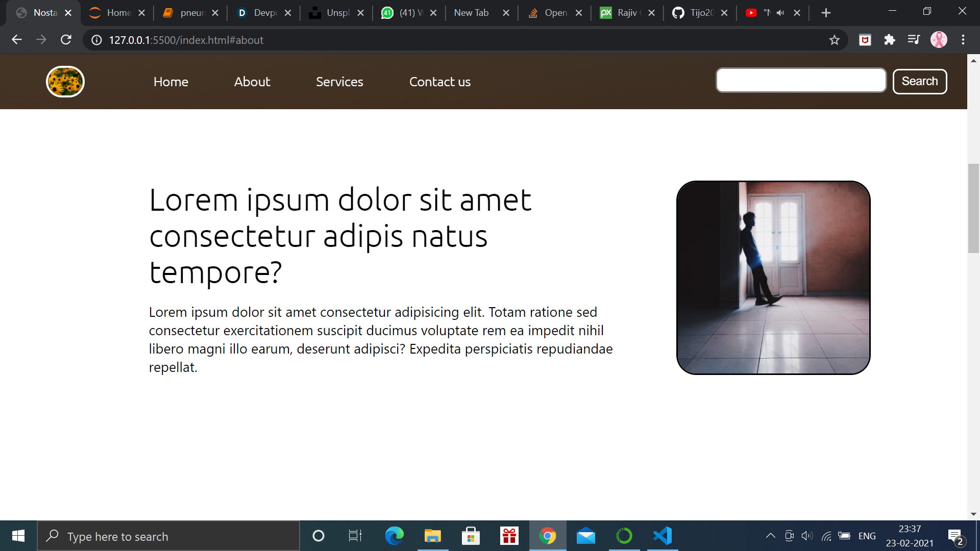The image size is (980, 551).
Task: Open a new tab with plus button
Action: point(826,13)
